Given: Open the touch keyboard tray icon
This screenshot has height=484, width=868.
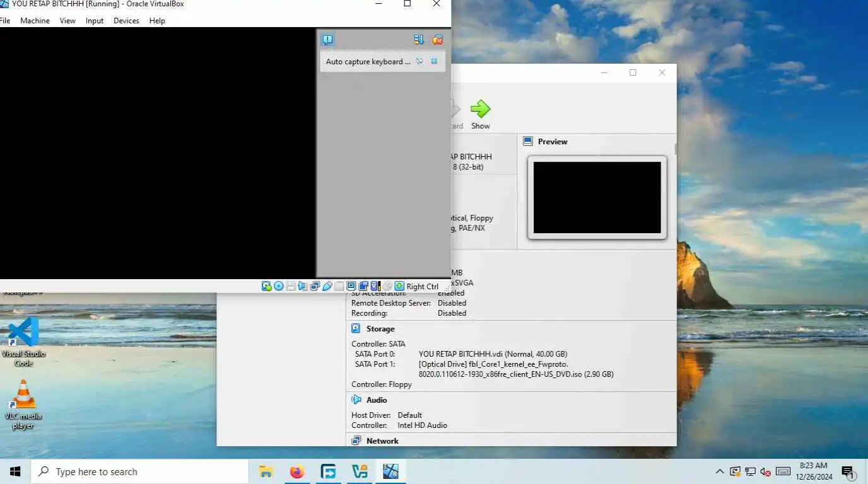Looking at the screenshot, I should point(783,471).
